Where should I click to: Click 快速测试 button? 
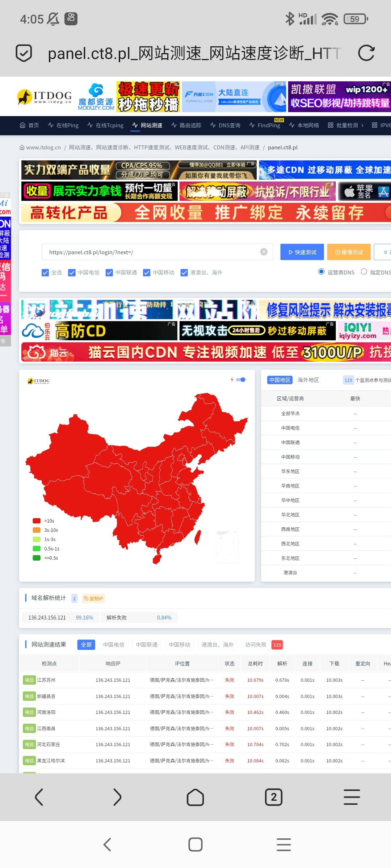point(303,252)
